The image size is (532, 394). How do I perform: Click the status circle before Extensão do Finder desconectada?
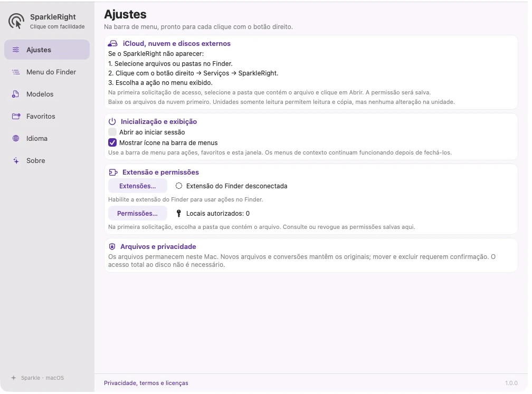(179, 186)
